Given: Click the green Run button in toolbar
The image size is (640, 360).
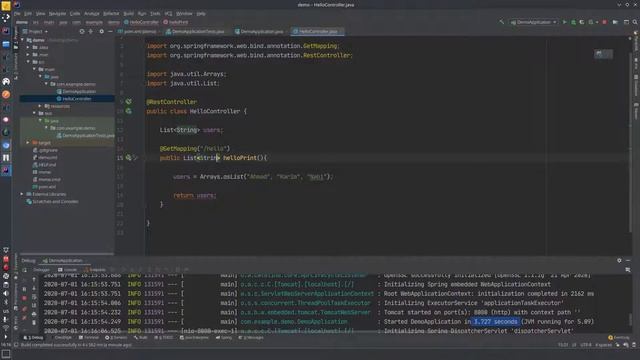Looking at the screenshot, I should click(564, 22).
